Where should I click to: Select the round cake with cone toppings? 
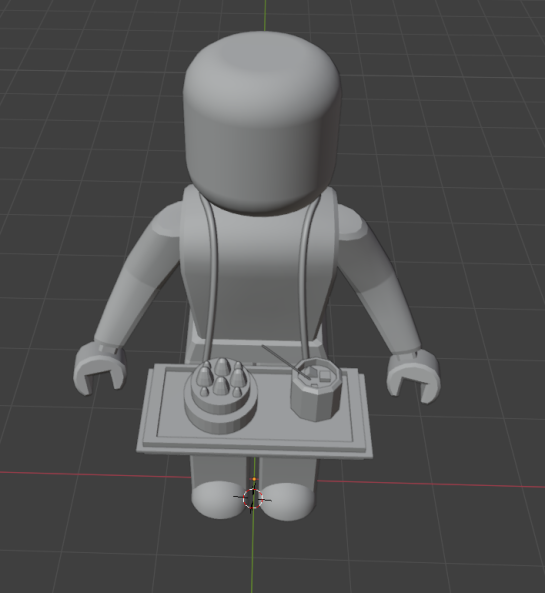(x=221, y=395)
